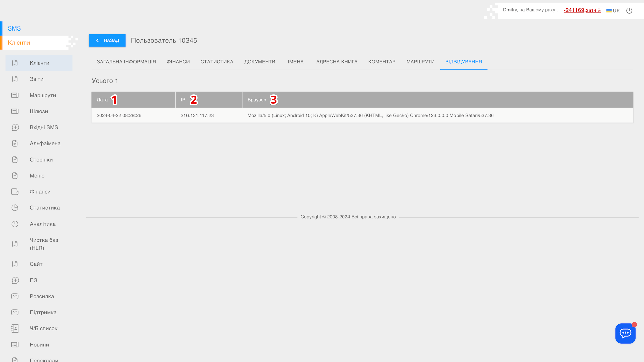Image resolution: width=644 pixels, height=362 pixels.
Task: Click the power logout icon
Action: 629,11
